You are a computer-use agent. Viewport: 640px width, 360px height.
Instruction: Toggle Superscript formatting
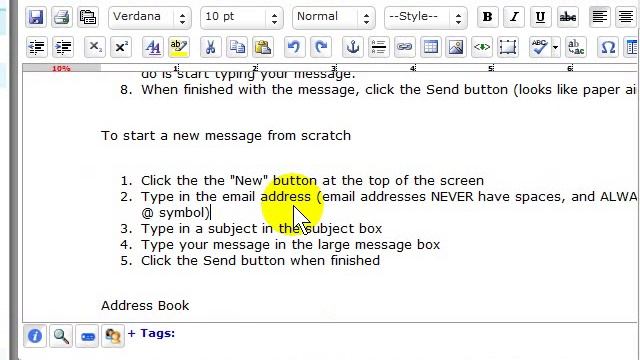tap(121, 47)
